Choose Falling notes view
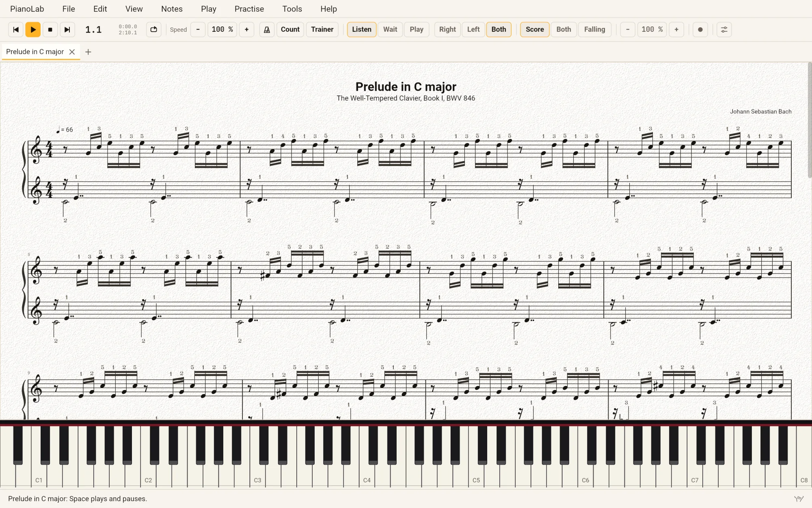This screenshot has width=812, height=508. pyautogui.click(x=594, y=29)
